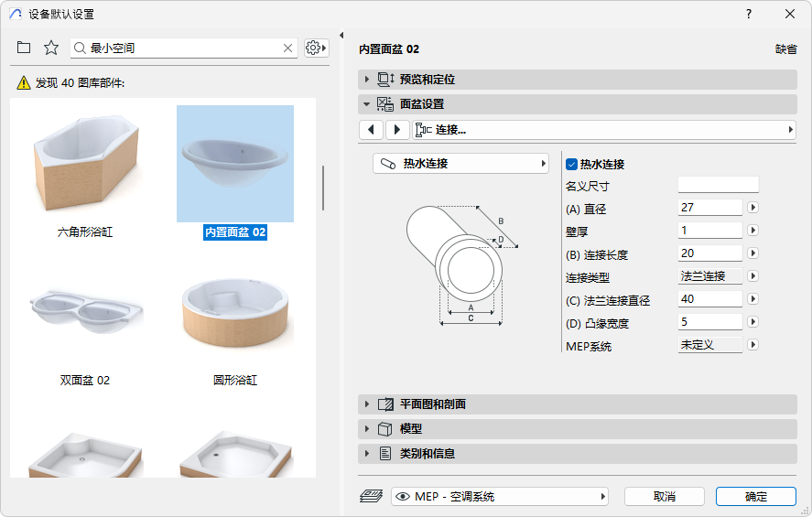Image resolution: width=812 pixels, height=517 pixels.
Task: Click the pipe connection diagram image
Action: [x=462, y=265]
